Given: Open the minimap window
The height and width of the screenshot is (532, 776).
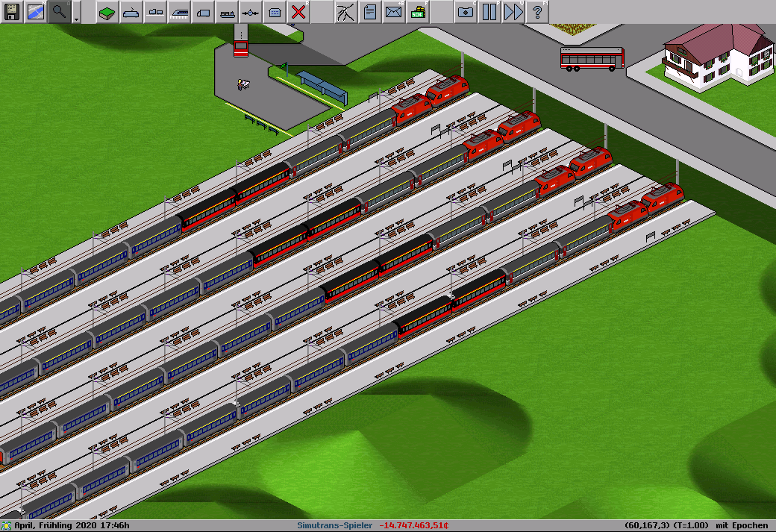Looking at the screenshot, I should click(x=36, y=12).
